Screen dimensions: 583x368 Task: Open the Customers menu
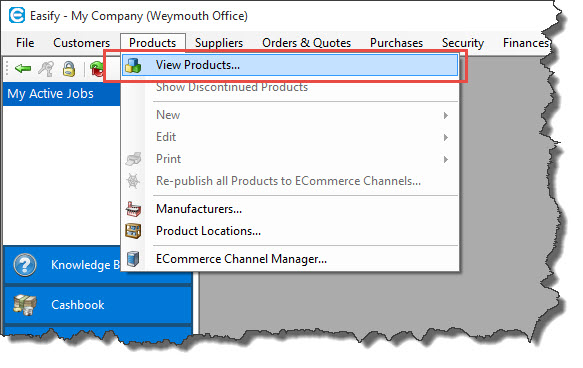(x=81, y=43)
